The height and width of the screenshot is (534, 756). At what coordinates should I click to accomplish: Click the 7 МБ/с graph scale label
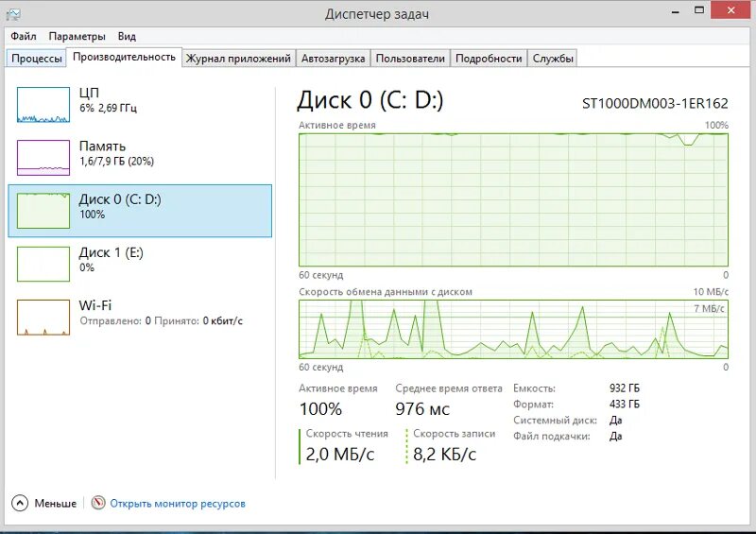coord(709,308)
